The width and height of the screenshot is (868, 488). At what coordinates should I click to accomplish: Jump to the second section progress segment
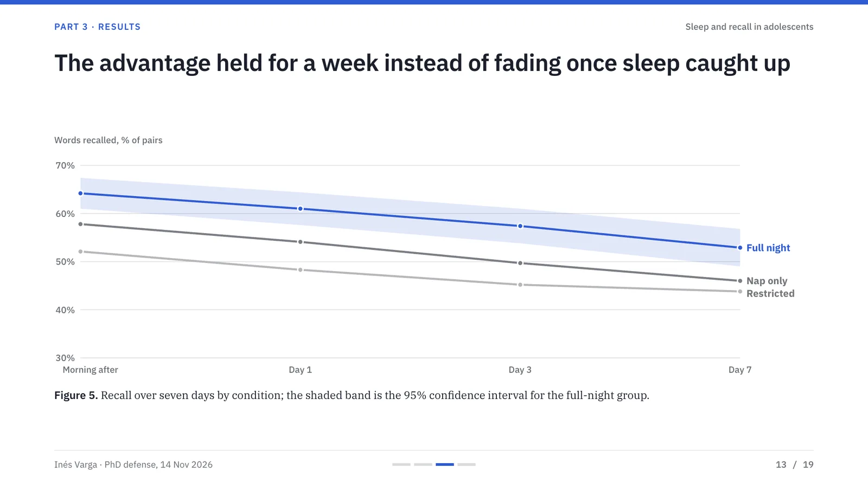tap(423, 465)
